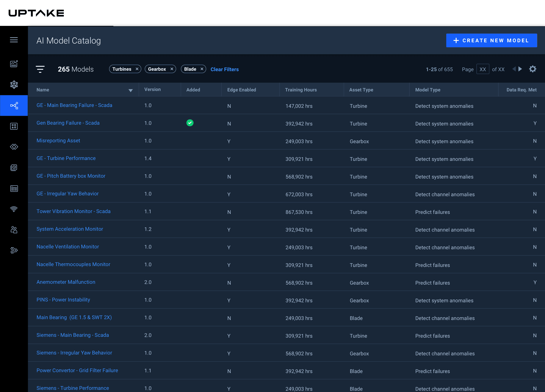
Task: Open the filter options icon
Action: [40, 69]
